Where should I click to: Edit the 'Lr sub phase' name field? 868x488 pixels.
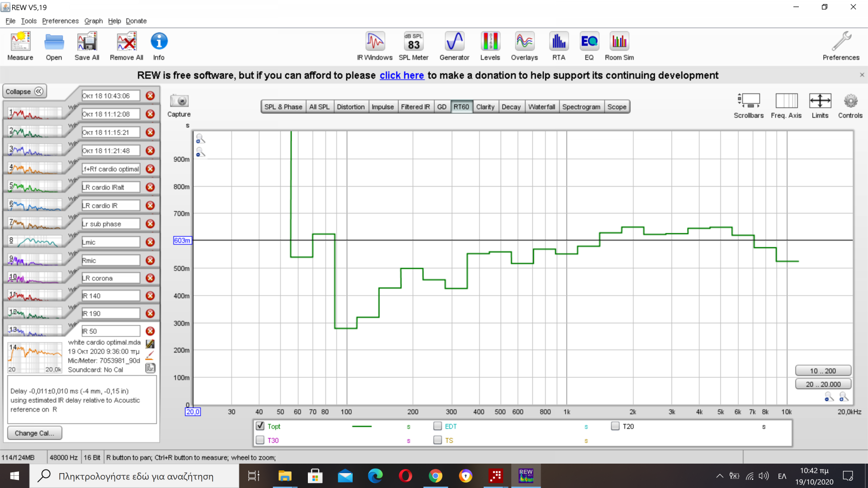click(111, 224)
